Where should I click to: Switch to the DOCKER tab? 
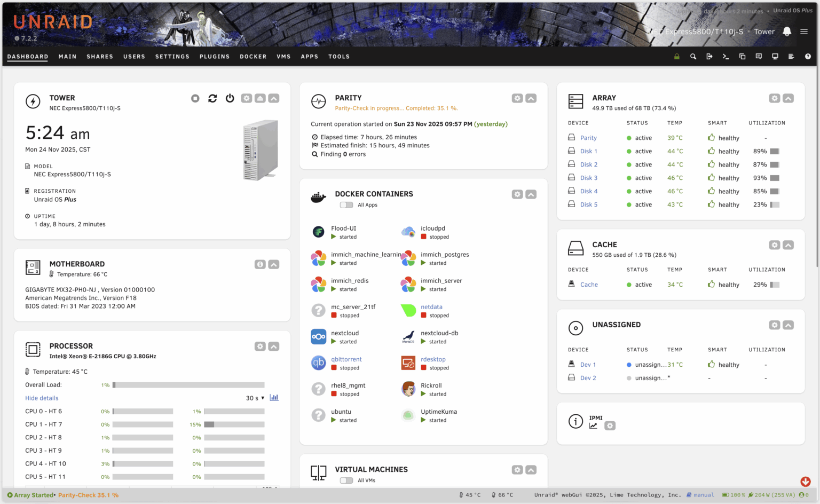tap(253, 57)
